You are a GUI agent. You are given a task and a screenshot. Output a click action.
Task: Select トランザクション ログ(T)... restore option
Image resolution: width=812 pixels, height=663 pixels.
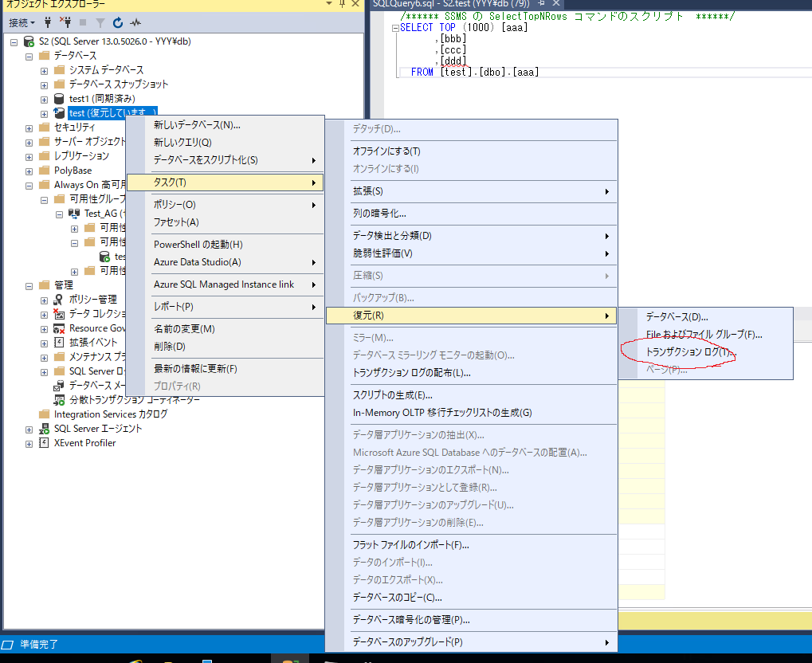705,352
